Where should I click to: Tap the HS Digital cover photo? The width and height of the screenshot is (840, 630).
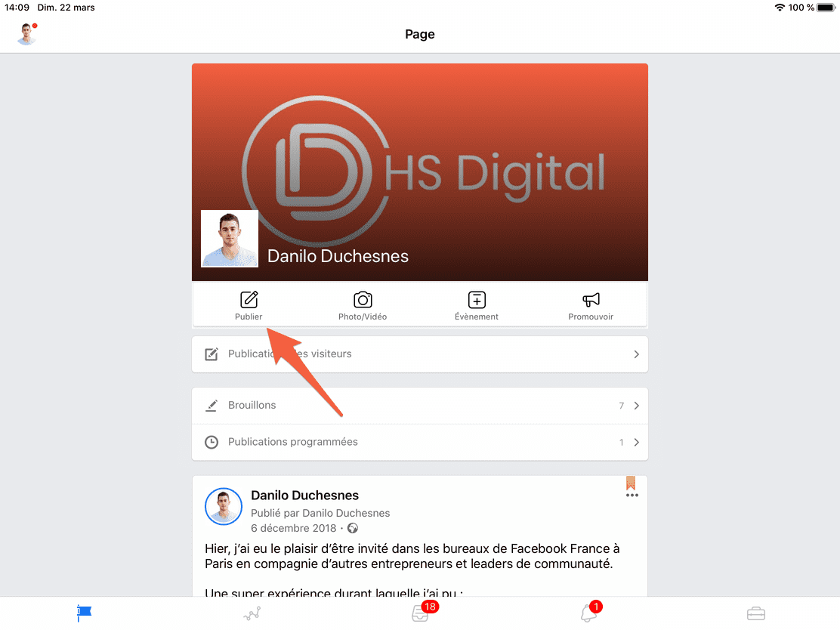point(453,151)
